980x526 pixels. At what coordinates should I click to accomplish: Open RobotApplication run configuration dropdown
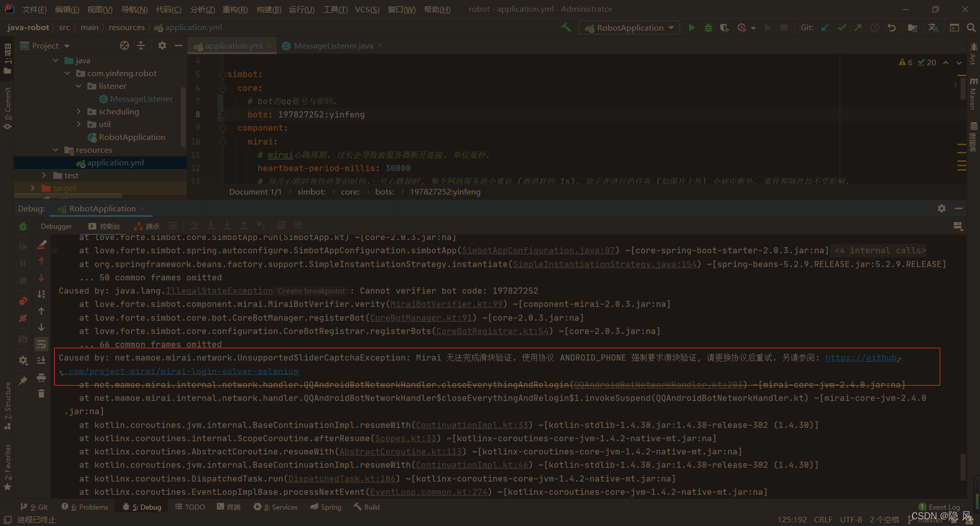(x=629, y=28)
